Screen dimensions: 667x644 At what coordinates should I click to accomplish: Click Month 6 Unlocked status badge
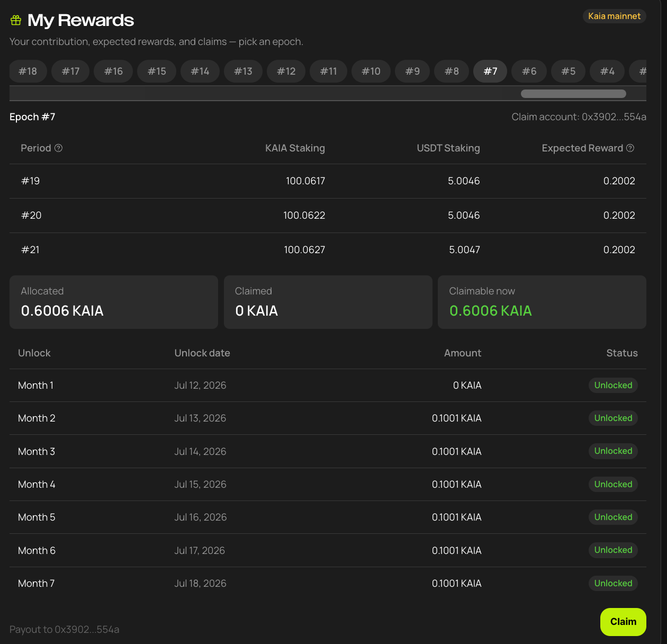pyautogui.click(x=613, y=550)
